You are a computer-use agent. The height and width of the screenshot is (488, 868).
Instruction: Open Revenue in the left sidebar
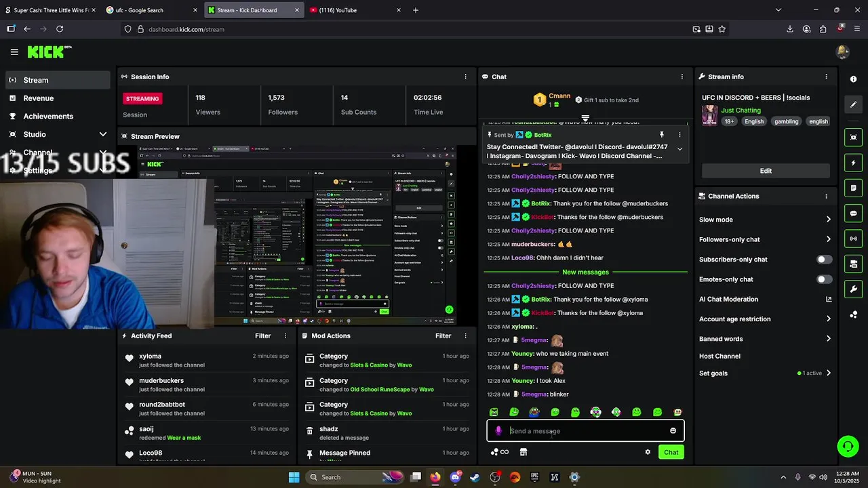58,98
